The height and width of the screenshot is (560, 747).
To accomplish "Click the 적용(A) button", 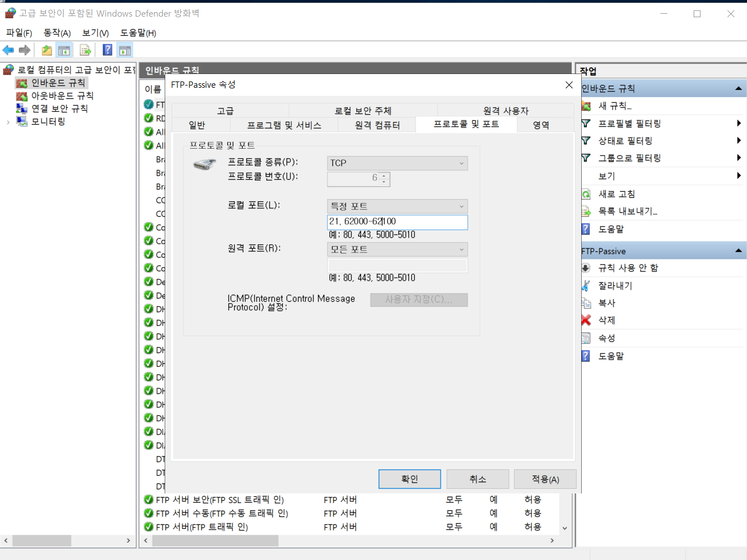I will pyautogui.click(x=545, y=479).
